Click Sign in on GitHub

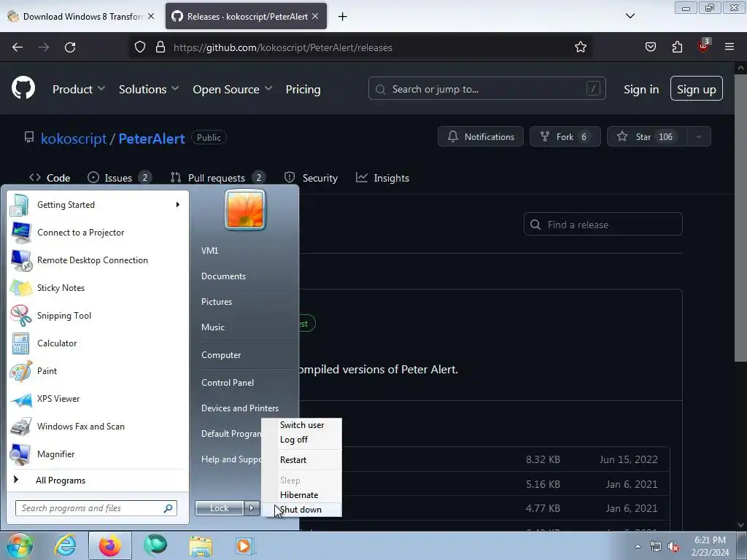point(641,89)
